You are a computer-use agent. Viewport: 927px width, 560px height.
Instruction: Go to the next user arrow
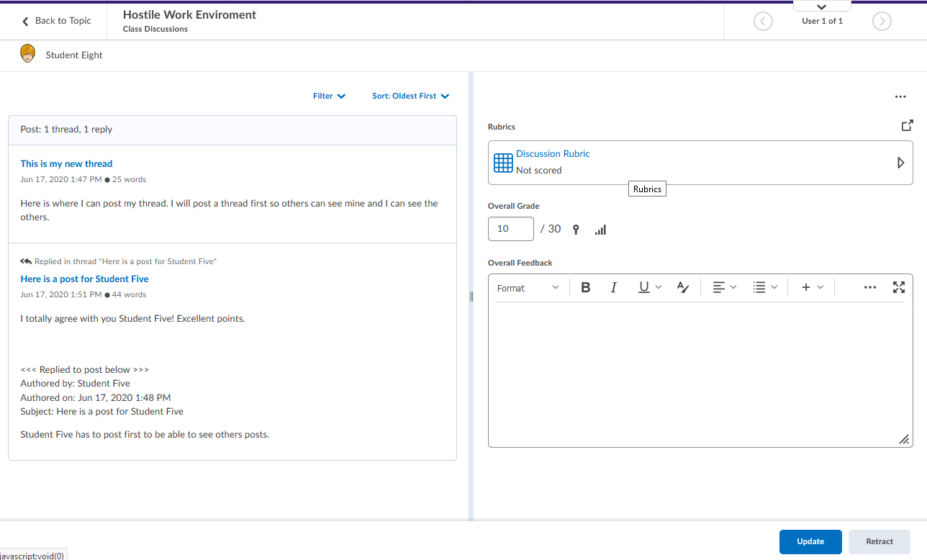tap(881, 22)
